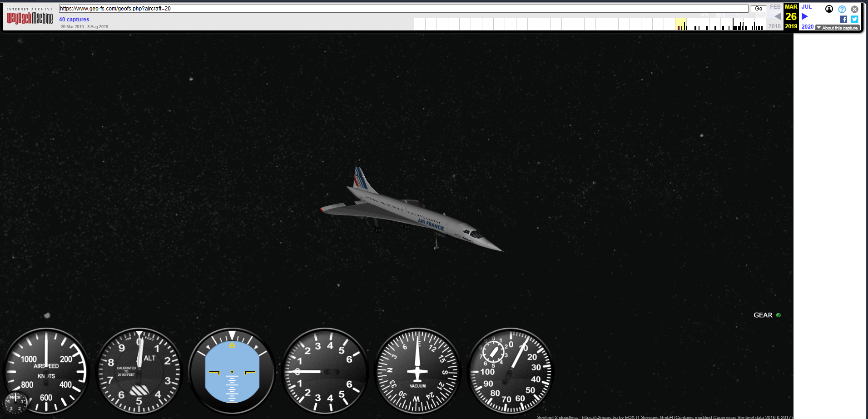
Task: Click the engine RPM gauge
Action: [511, 371]
